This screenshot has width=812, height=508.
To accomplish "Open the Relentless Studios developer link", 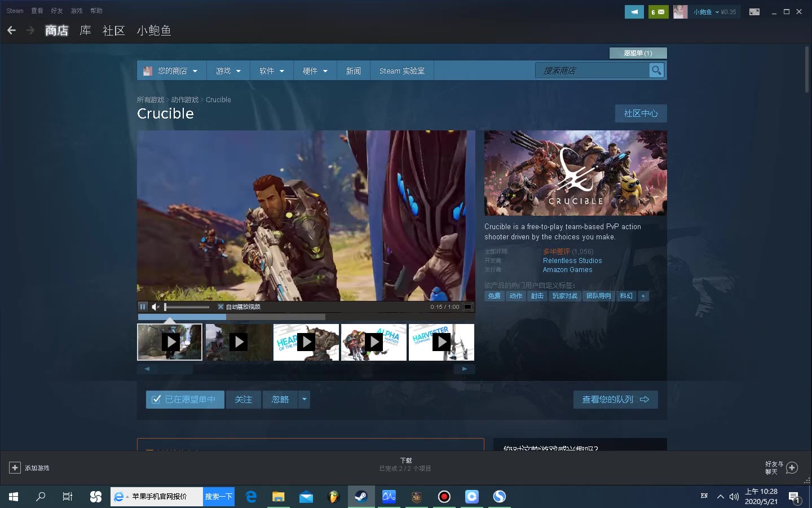I will tap(572, 261).
